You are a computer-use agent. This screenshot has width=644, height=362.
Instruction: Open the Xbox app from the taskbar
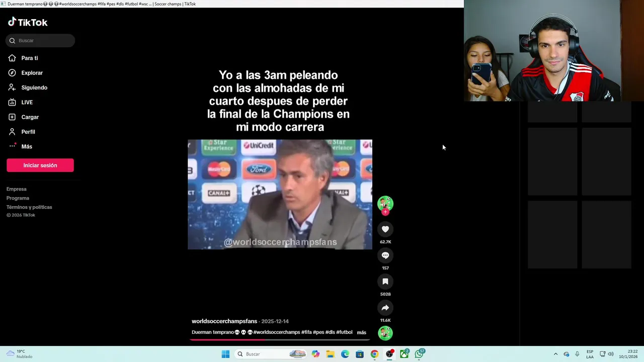point(405,354)
